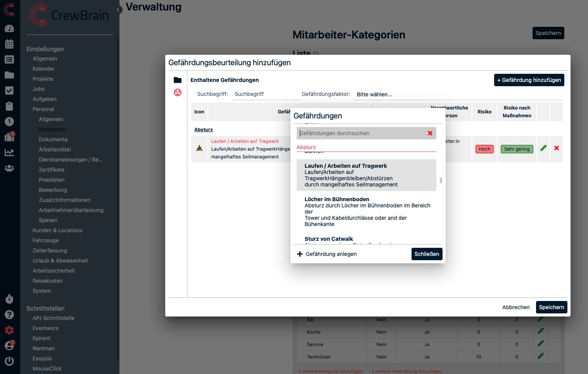Open the dashboard gauge icon in sidebar
This screenshot has height=374, width=588.
pyautogui.click(x=9, y=28)
